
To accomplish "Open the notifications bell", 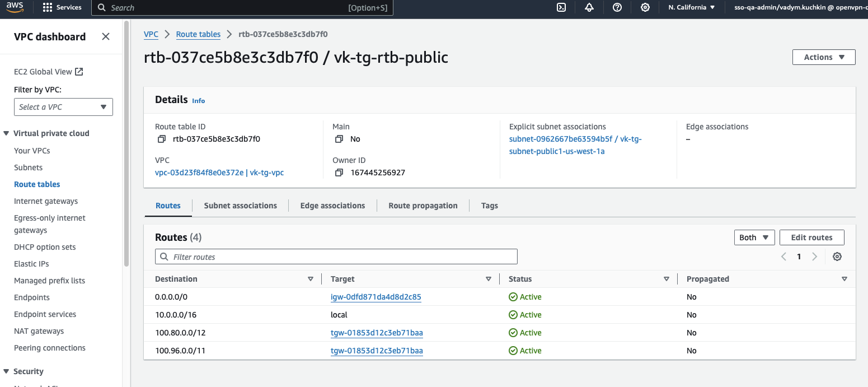I will 589,8.
